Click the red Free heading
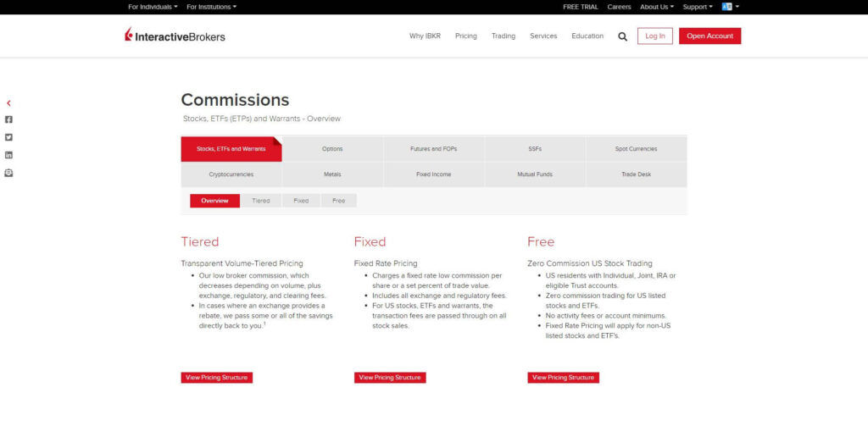868x426 pixels. pos(541,241)
